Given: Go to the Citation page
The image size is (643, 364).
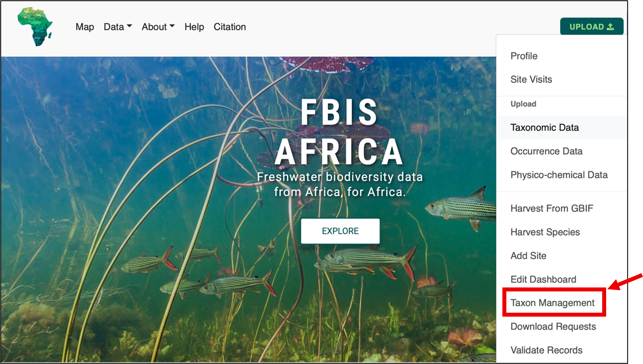Looking at the screenshot, I should click(x=230, y=27).
